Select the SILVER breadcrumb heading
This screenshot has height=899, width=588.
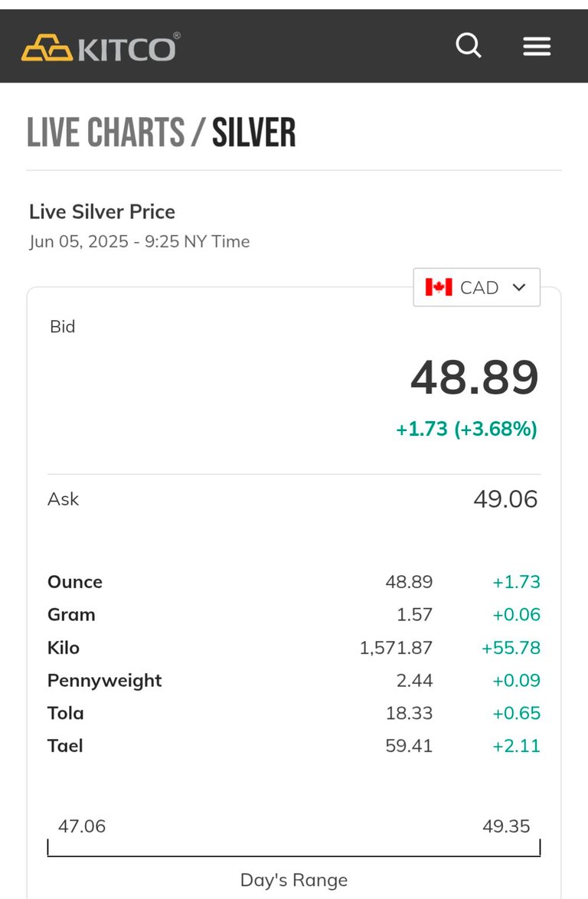click(254, 132)
